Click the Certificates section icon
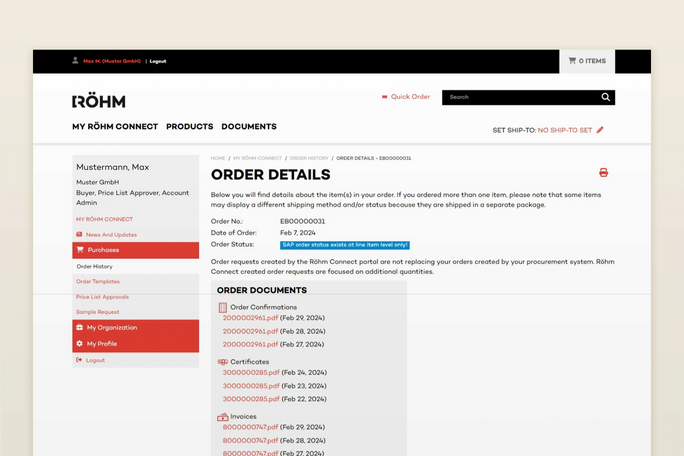 click(x=222, y=362)
